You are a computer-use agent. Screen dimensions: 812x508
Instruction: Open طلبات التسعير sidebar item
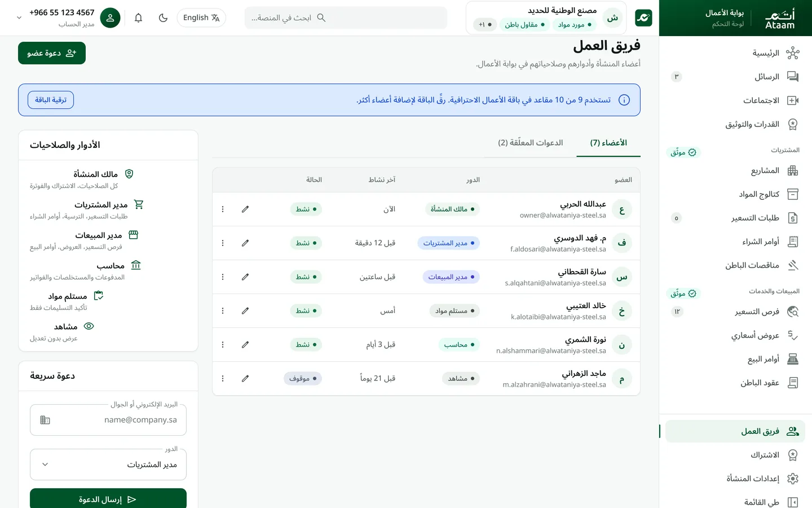coord(735,218)
